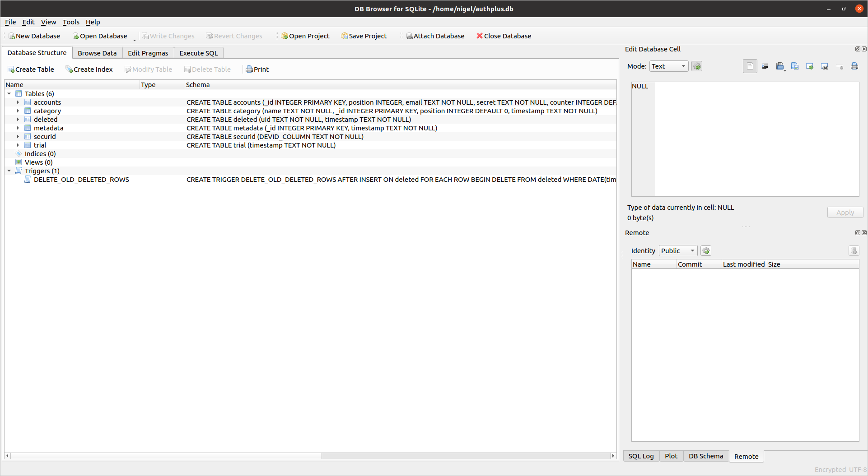Viewport: 868px width, 476px height.
Task: Click the gear button next to the Identity dropdown
Action: pos(706,251)
